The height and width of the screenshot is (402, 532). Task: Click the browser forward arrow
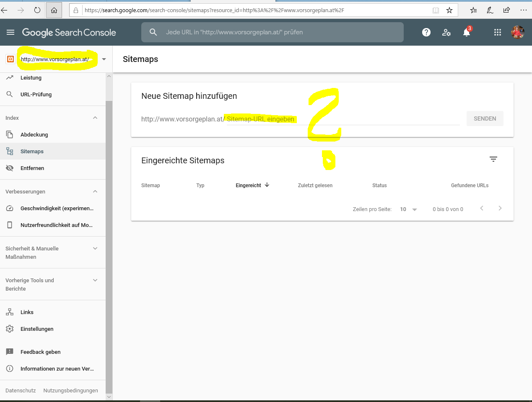(x=21, y=10)
